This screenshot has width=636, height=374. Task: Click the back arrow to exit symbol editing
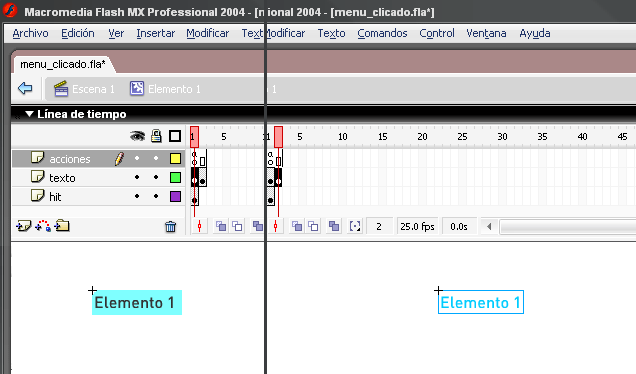(x=25, y=88)
